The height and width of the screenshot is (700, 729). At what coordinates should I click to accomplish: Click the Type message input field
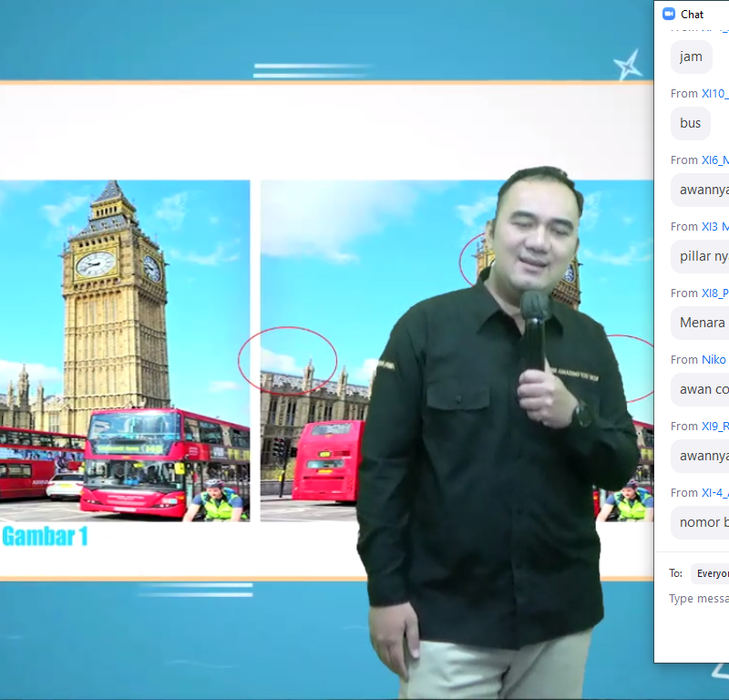[698, 599]
